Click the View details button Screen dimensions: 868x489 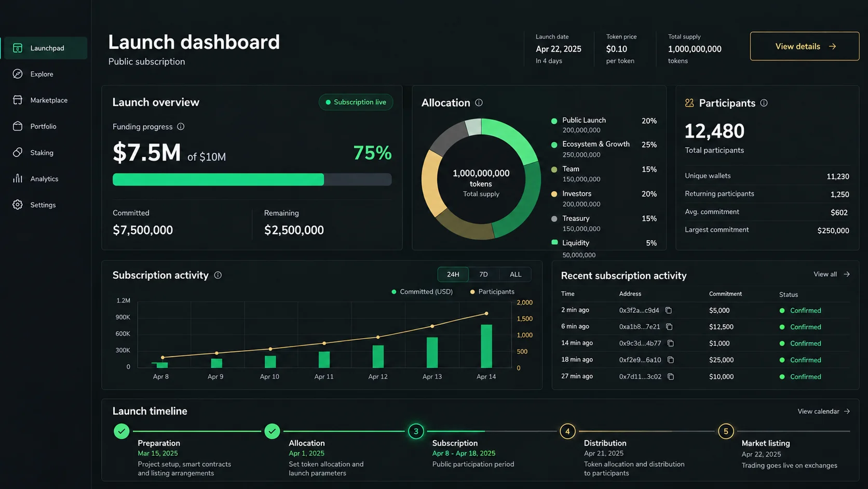804,46
